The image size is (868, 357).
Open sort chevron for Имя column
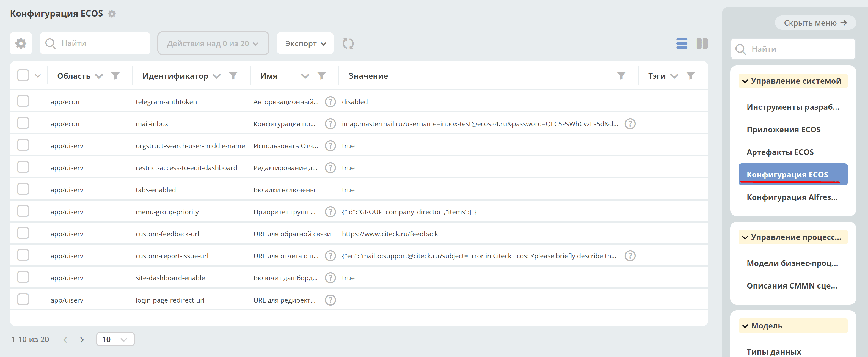point(305,76)
